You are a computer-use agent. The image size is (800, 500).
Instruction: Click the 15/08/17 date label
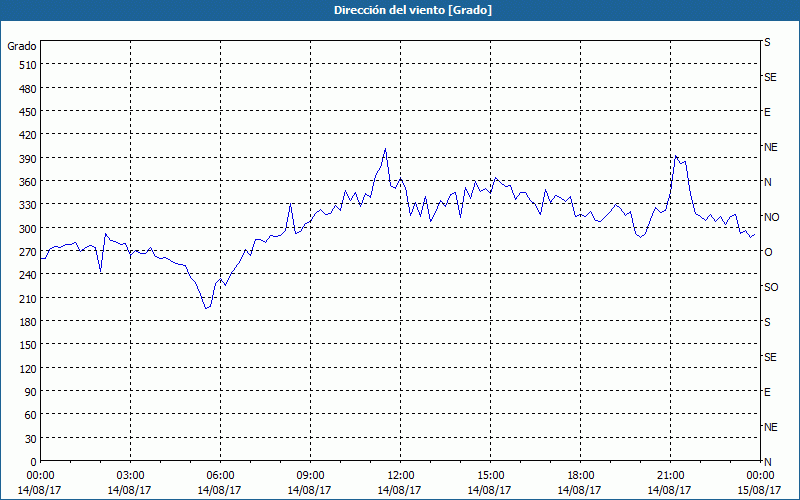(759, 490)
